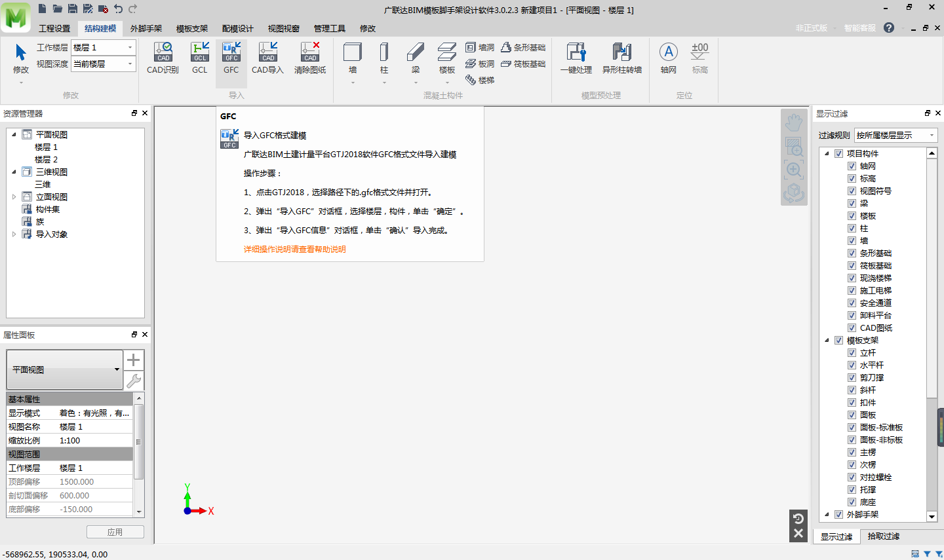Image resolution: width=944 pixels, height=560 pixels.
Task: Click the zoom magnifier icon in viewport
Action: tap(794, 170)
